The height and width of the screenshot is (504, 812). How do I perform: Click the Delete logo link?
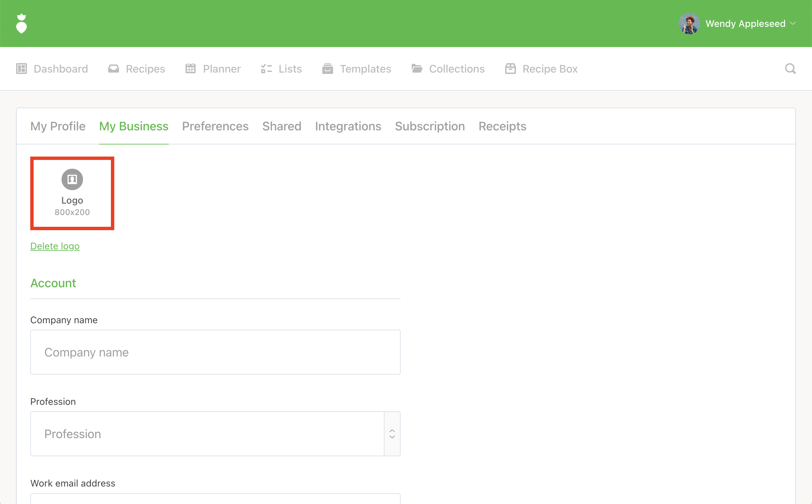pos(55,246)
